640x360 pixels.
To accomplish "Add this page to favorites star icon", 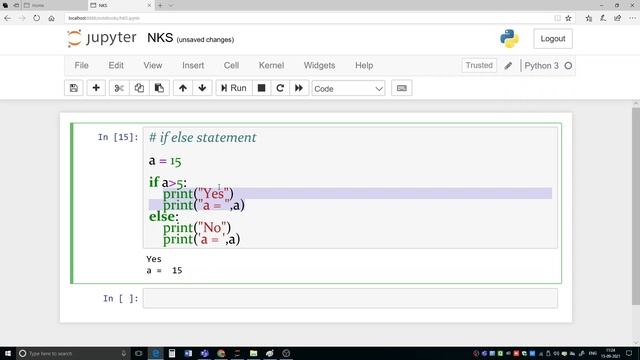I will [x=568, y=18].
